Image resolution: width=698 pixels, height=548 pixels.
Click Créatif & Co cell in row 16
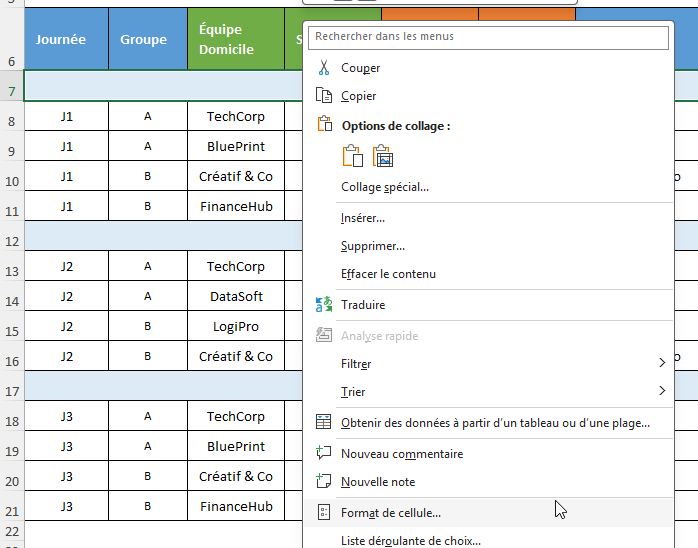(x=236, y=356)
